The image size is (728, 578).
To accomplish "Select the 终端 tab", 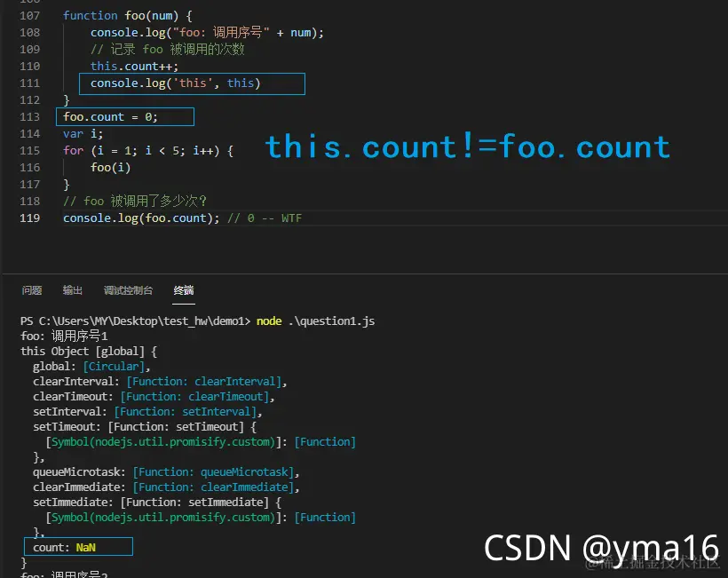I will tap(184, 290).
